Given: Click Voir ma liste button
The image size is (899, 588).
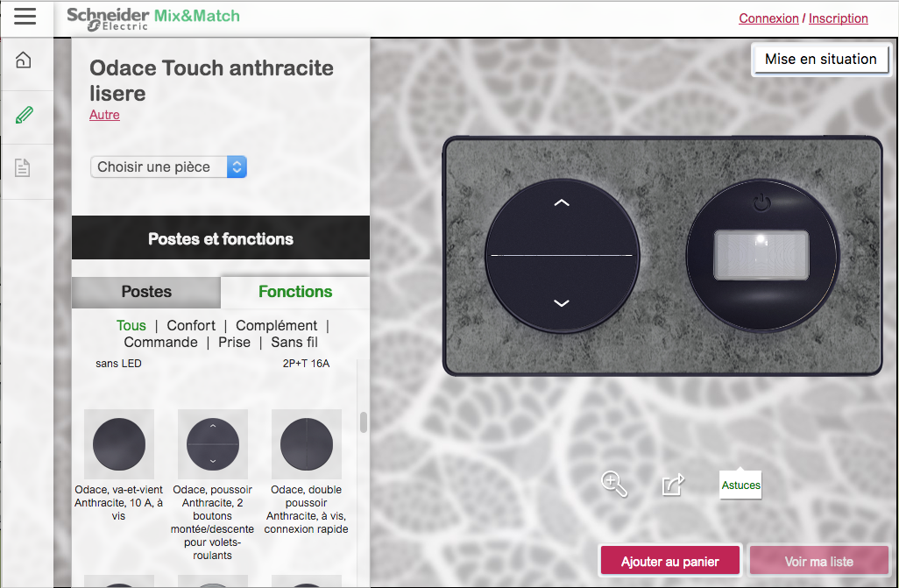Looking at the screenshot, I should pos(818,562).
